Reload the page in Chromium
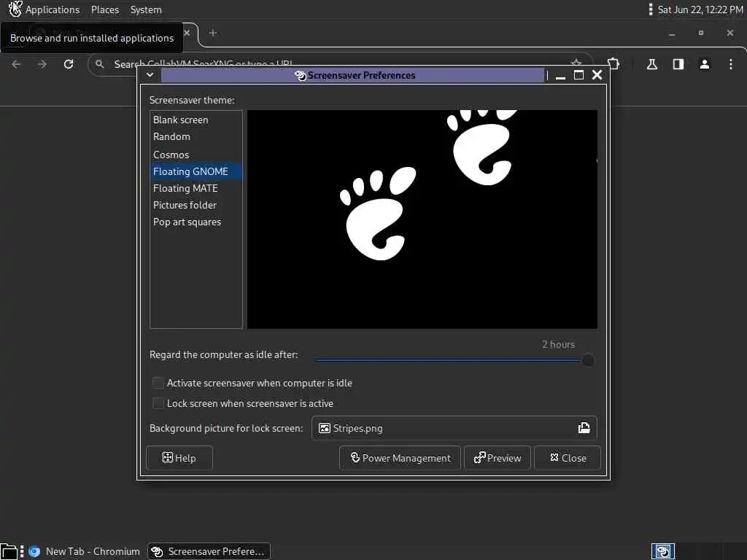 [x=69, y=64]
